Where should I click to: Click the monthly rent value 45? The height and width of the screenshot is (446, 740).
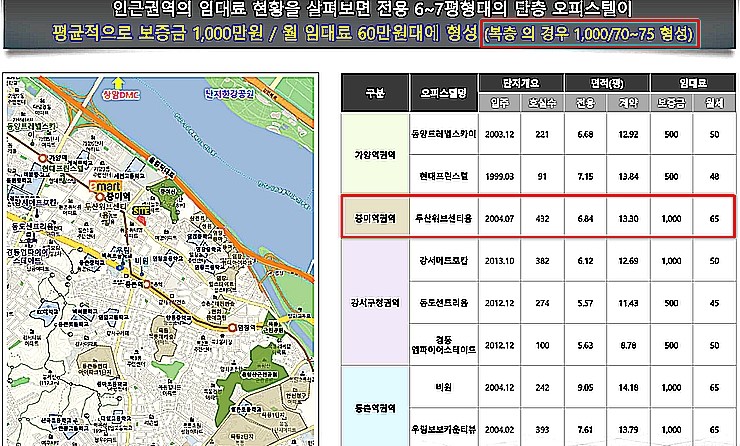pyautogui.click(x=714, y=303)
